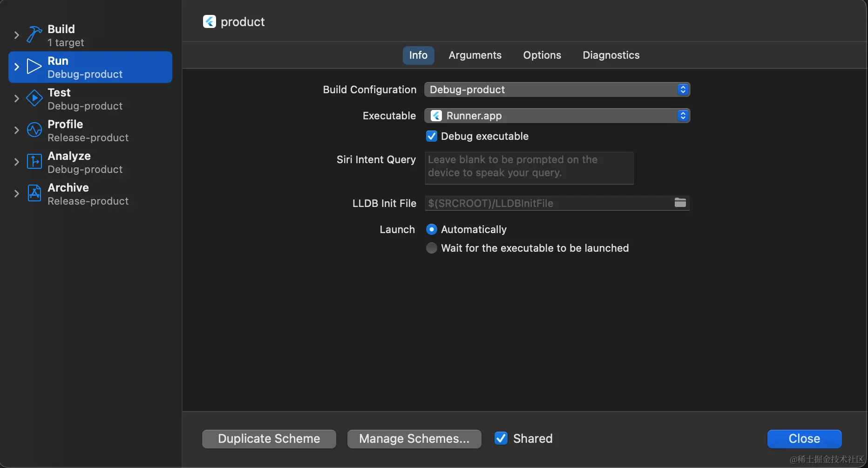This screenshot has width=868, height=468.
Task: Click the Run play triangle icon
Action: point(34,67)
